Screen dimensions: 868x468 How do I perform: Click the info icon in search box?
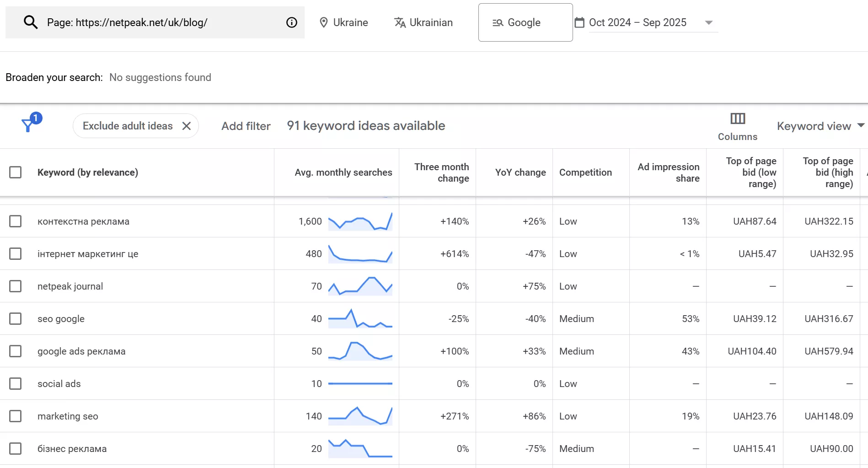[291, 22]
